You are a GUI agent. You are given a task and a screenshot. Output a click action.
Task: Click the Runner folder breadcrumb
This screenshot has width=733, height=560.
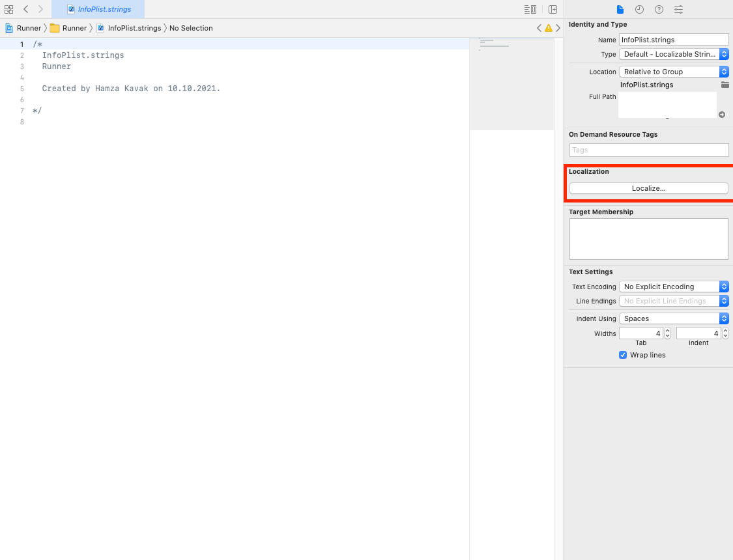click(x=68, y=28)
